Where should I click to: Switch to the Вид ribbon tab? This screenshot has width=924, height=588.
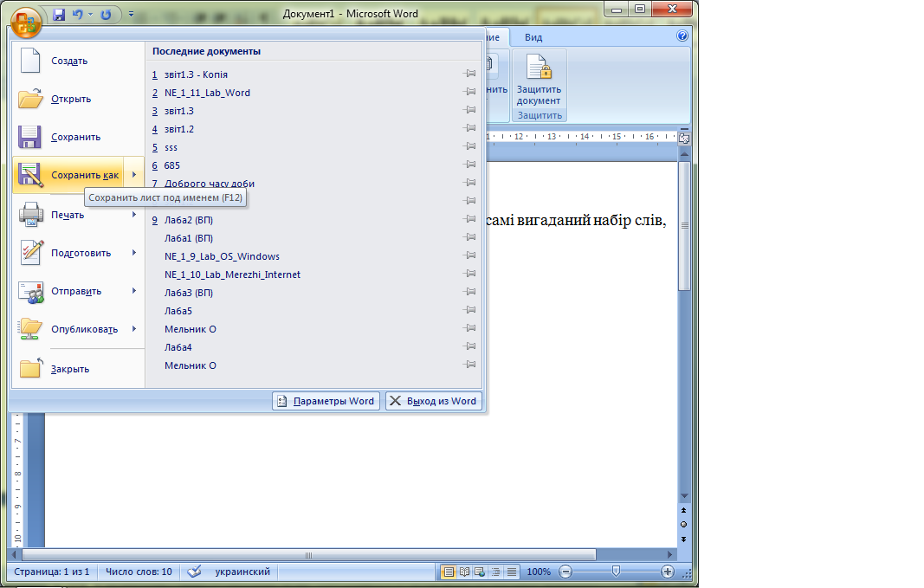pyautogui.click(x=533, y=37)
